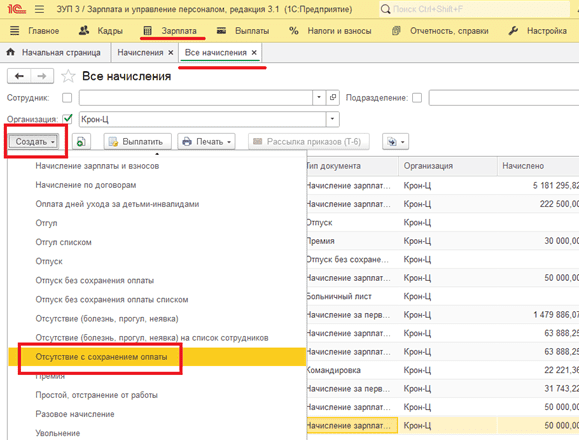
Task: Click the Организация field with Крон-Ц
Action: coord(202,119)
